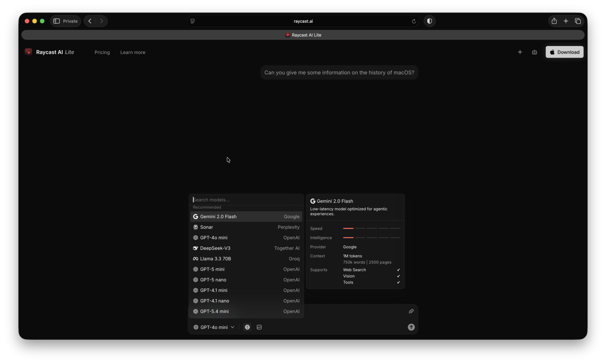
Task: Toggle web search globe icon
Action: [247, 327]
